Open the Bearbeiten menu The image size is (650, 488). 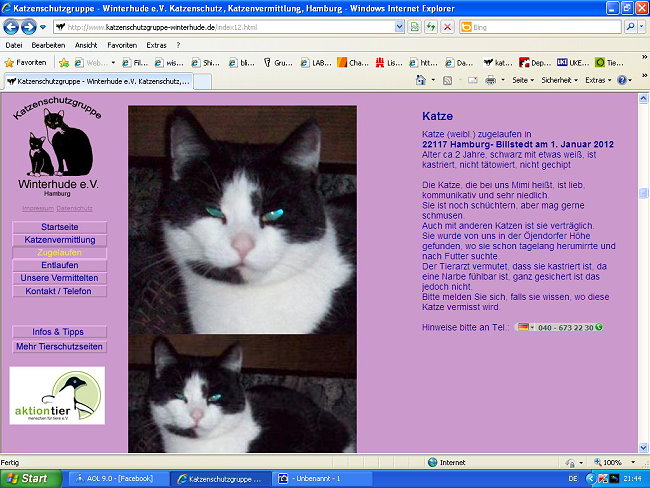(48, 45)
